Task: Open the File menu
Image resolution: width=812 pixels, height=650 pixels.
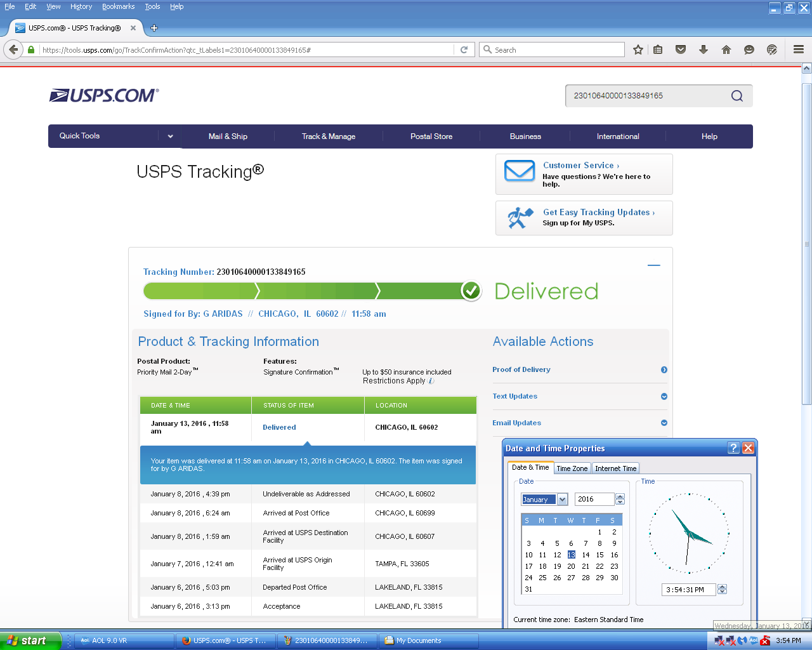Action: (x=10, y=6)
